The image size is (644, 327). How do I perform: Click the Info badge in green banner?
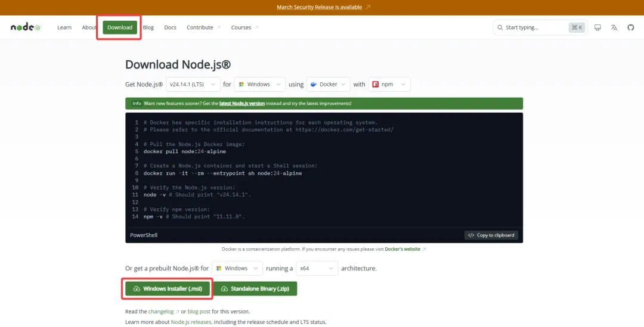pos(137,104)
